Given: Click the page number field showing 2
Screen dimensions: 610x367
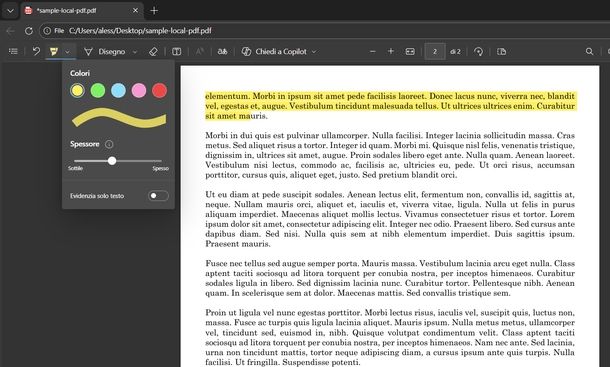Looking at the screenshot, I should coord(435,51).
